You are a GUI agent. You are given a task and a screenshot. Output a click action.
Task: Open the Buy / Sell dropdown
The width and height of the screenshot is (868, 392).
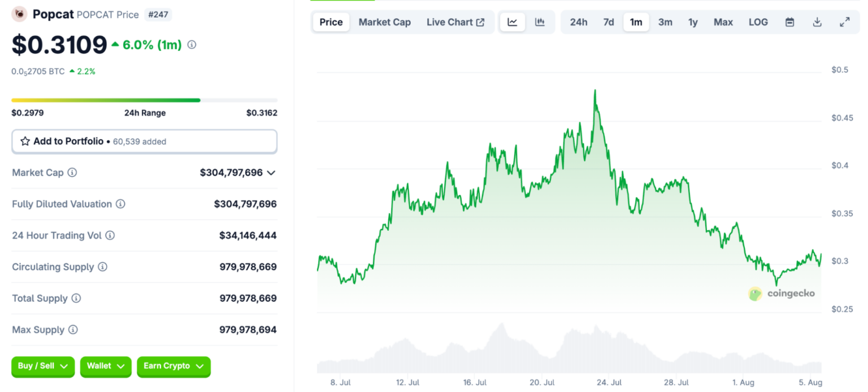(x=42, y=367)
